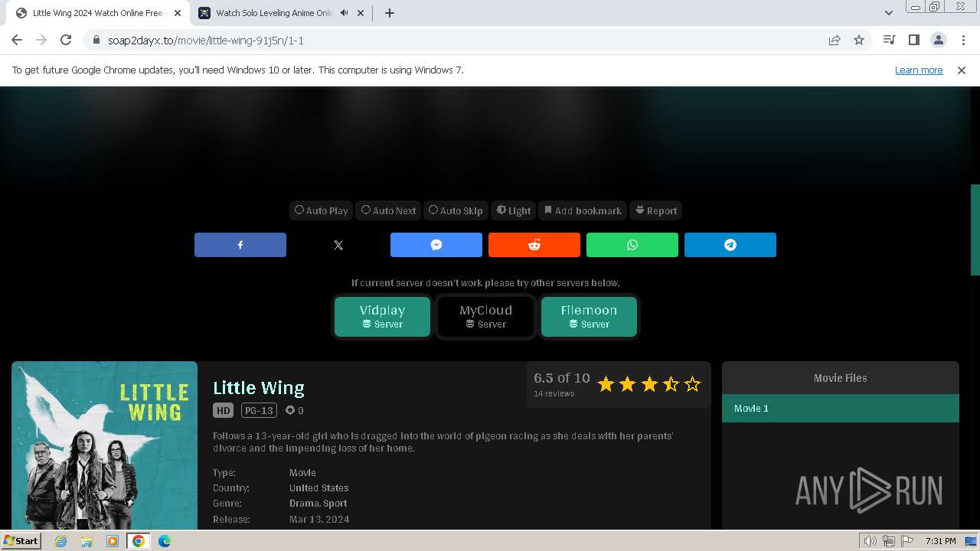
Task: Open Little Wing poster thumbnail
Action: (x=104, y=445)
